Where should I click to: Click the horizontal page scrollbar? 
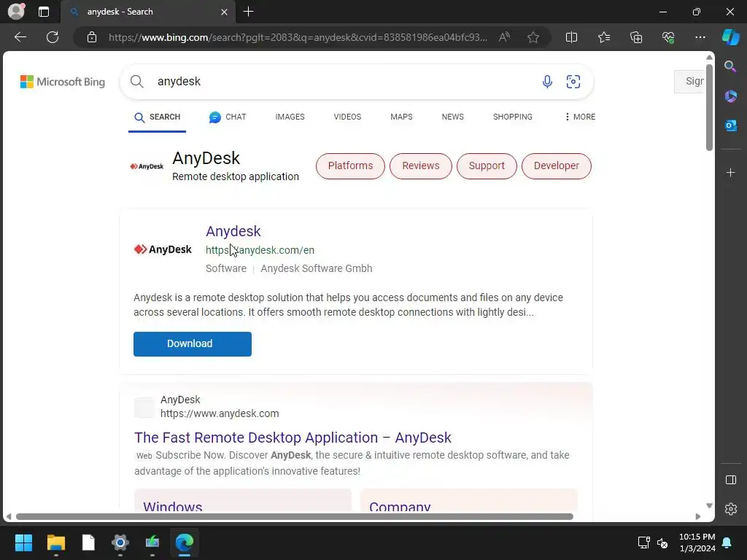pyautogui.click(x=295, y=517)
